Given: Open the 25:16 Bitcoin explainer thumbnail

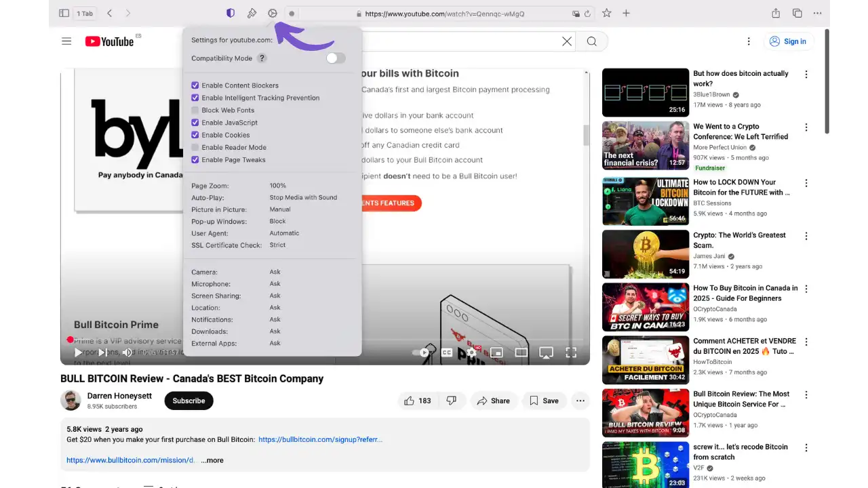Looking at the screenshot, I should 645,92.
